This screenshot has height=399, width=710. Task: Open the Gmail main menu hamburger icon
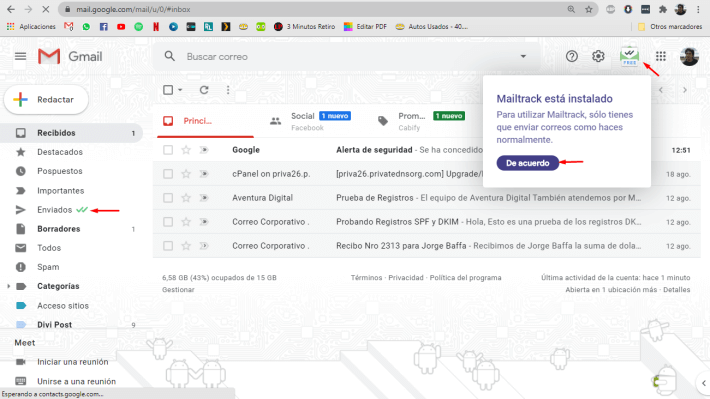coord(20,56)
